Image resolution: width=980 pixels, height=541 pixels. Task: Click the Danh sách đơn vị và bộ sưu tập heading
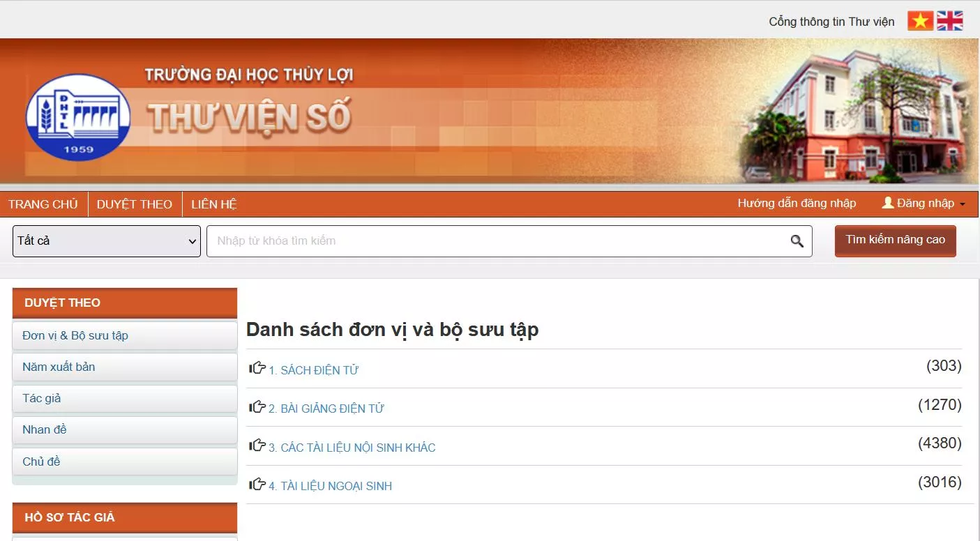tap(393, 330)
